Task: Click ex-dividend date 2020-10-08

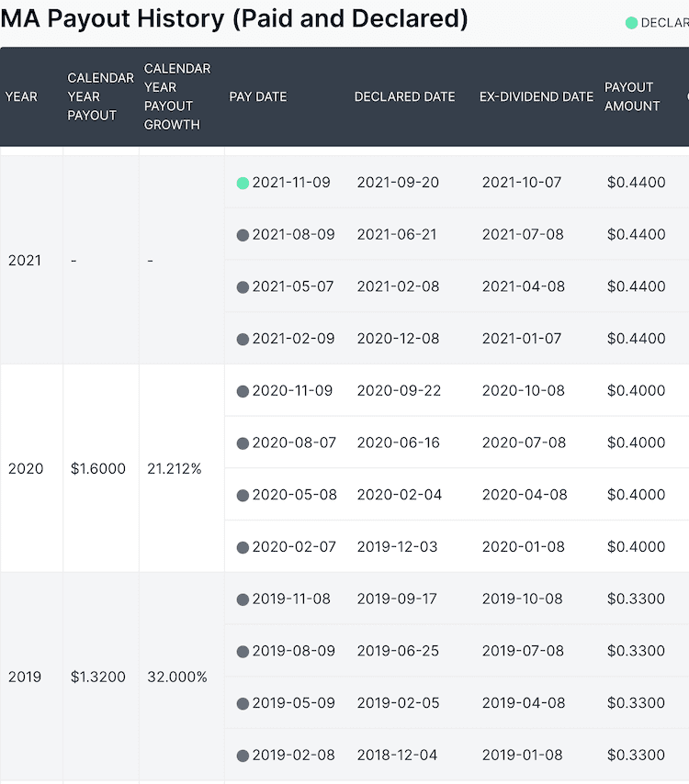Action: coord(524,390)
